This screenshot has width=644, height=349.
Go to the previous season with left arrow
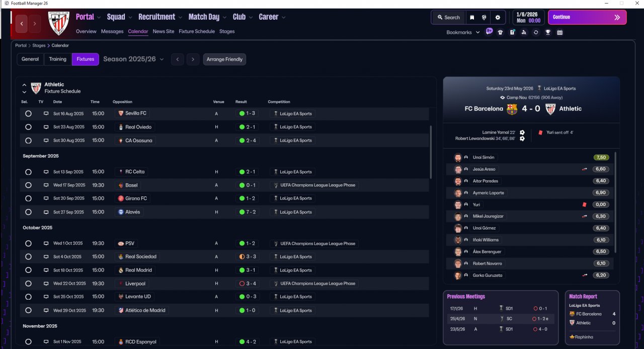177,59
